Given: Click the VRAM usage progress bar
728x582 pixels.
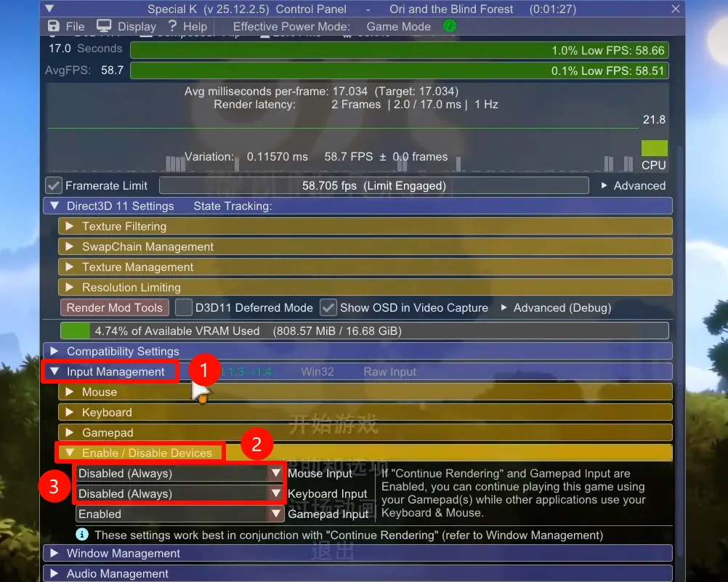Looking at the screenshot, I should (x=365, y=331).
